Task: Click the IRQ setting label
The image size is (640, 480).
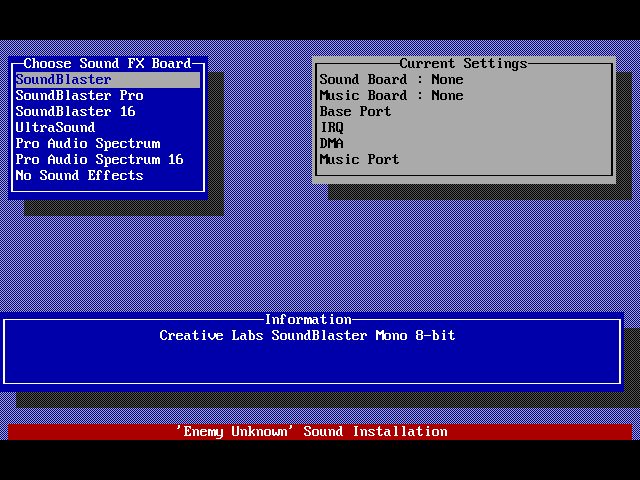Action: 331,127
